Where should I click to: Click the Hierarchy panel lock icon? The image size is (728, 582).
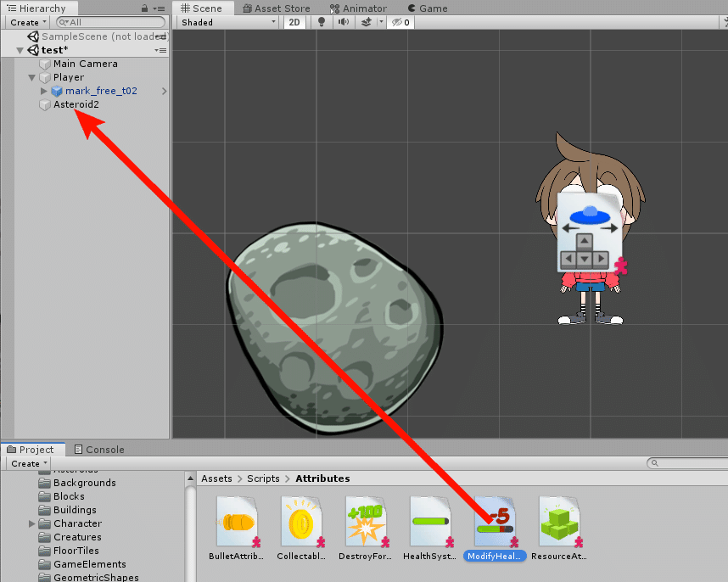coord(144,8)
